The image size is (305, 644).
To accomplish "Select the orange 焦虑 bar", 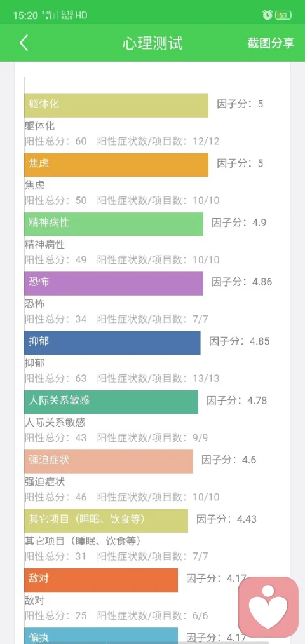I will coord(116,165).
